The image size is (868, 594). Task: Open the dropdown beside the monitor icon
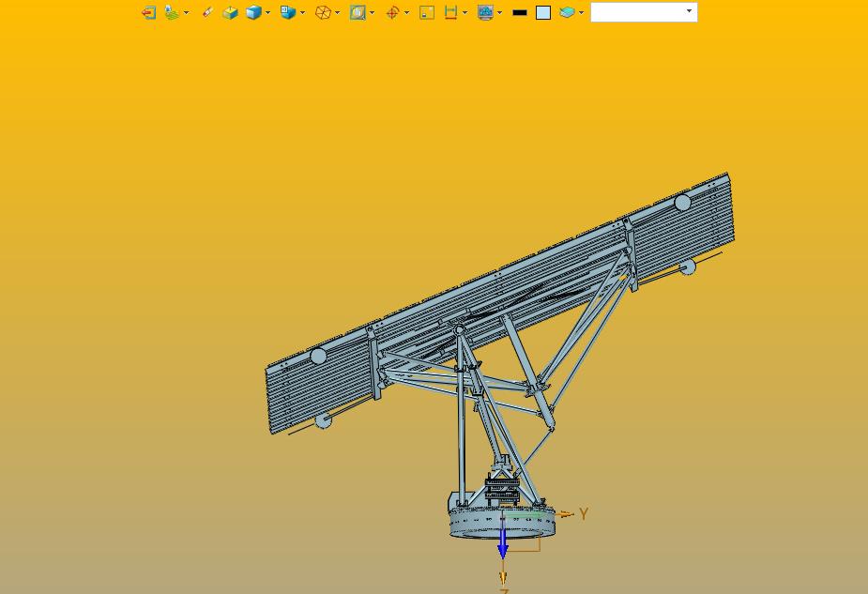pos(499,13)
